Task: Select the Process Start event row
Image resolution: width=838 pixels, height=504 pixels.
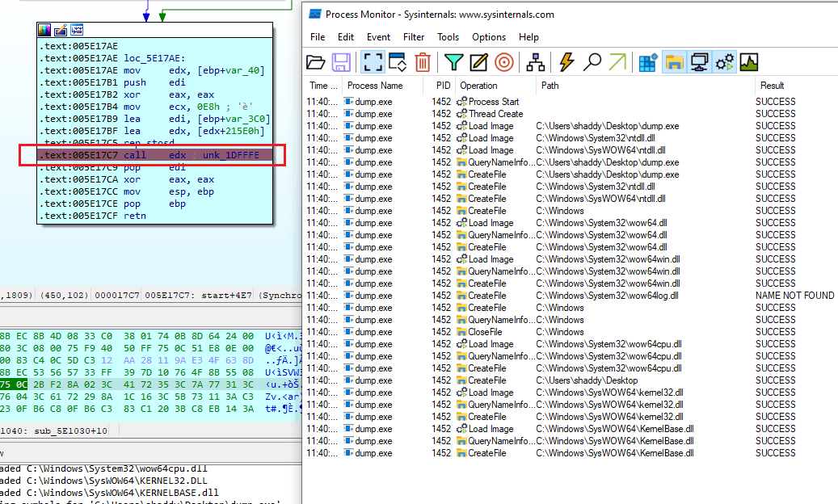Action: click(x=570, y=102)
